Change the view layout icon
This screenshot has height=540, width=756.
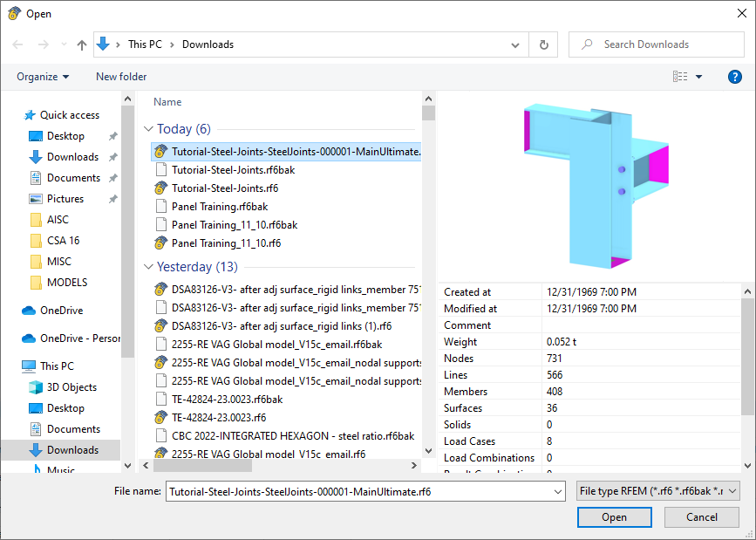pos(680,76)
